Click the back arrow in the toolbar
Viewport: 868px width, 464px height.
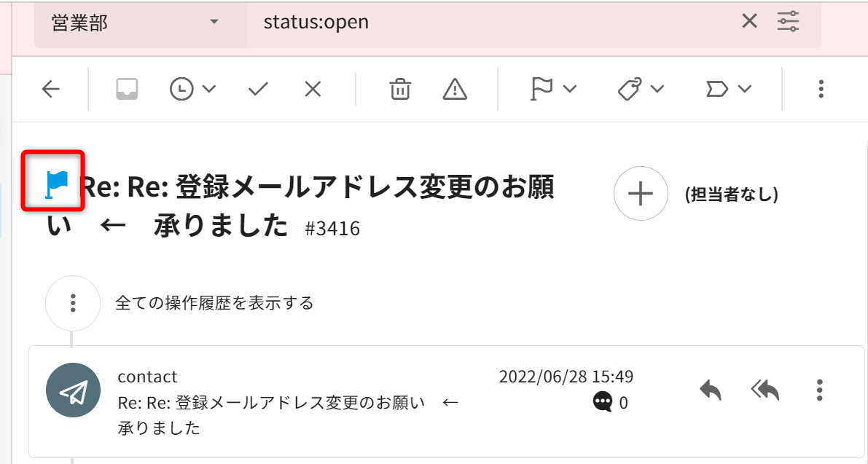click(50, 90)
